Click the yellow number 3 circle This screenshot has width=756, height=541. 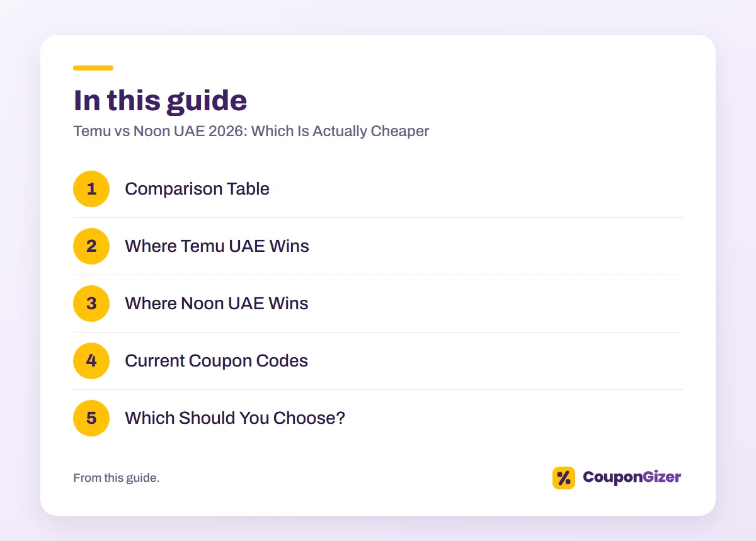pos(91,304)
